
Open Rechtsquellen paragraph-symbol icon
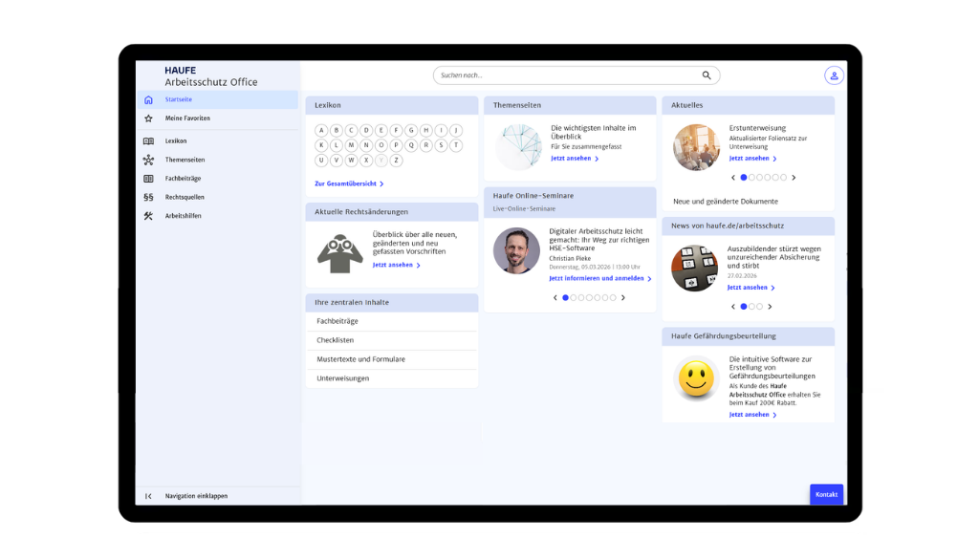(x=148, y=197)
